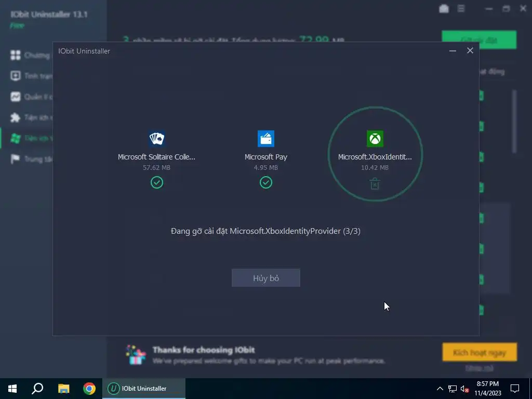Image resolution: width=532 pixels, height=399 pixels.
Task: Click the 10.42 MB size text
Action: pyautogui.click(x=375, y=168)
